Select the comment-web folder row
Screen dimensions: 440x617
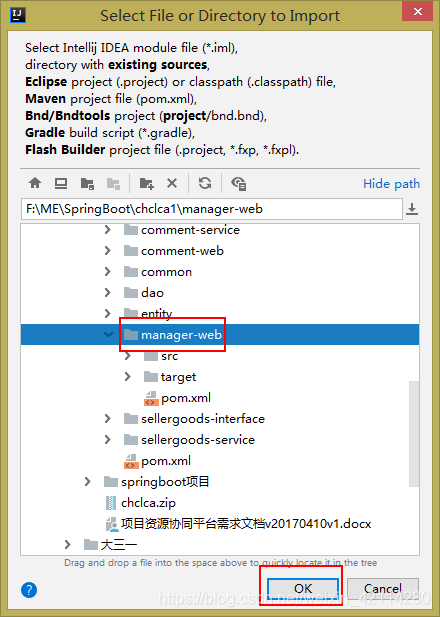(220, 251)
